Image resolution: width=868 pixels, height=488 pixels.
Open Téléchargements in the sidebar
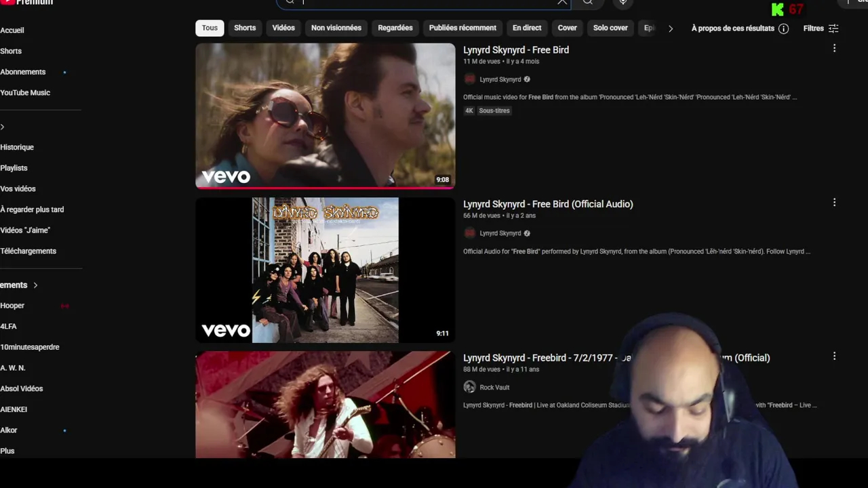tap(28, 251)
